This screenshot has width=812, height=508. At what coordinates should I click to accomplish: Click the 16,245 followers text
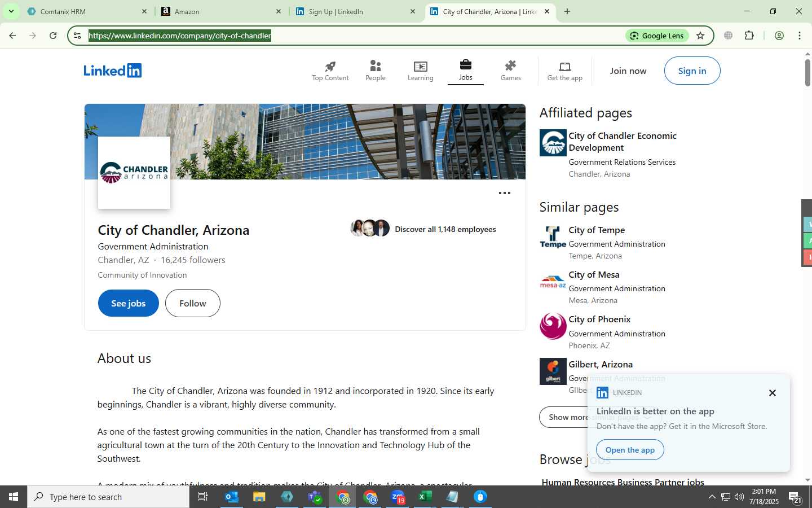pos(193,260)
